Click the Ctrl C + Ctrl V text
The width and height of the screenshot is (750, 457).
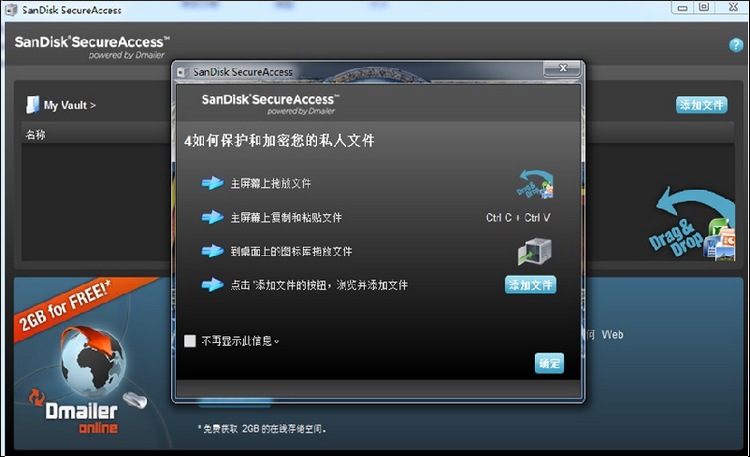tap(518, 218)
